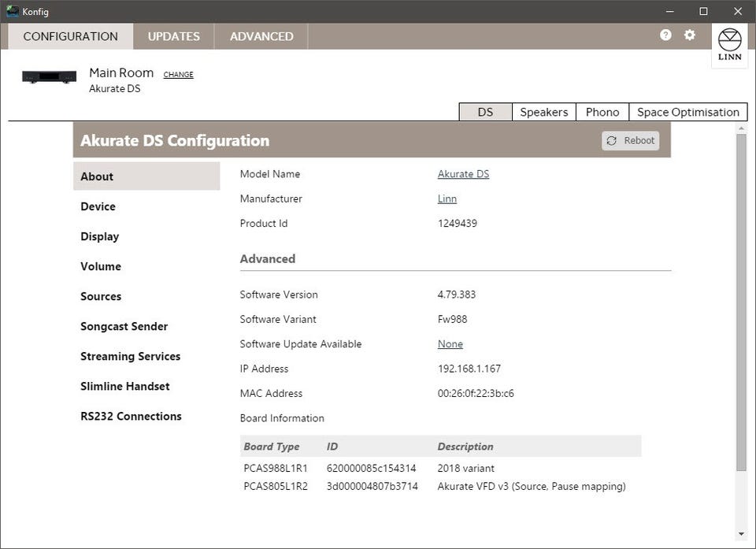
Task: Select Device in the sidebar
Action: pyautogui.click(x=98, y=206)
